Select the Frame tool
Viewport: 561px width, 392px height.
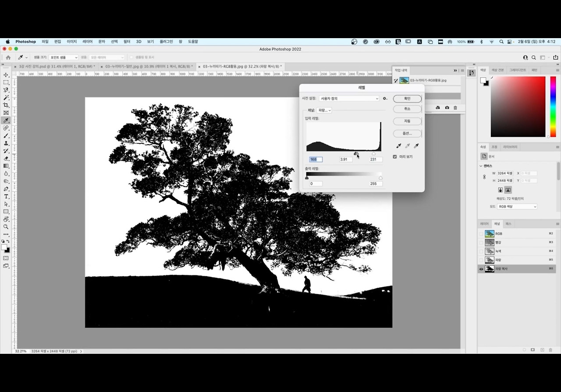point(6,113)
